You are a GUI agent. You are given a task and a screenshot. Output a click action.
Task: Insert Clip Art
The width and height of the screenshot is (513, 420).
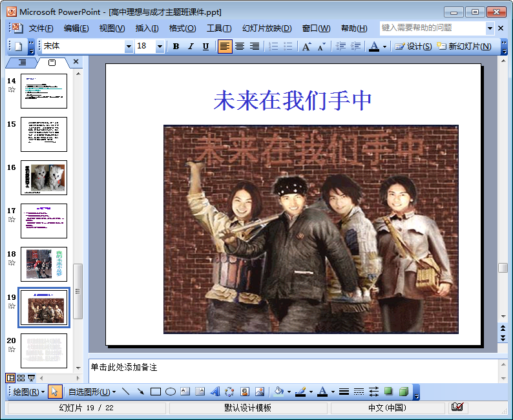pyautogui.click(x=244, y=392)
